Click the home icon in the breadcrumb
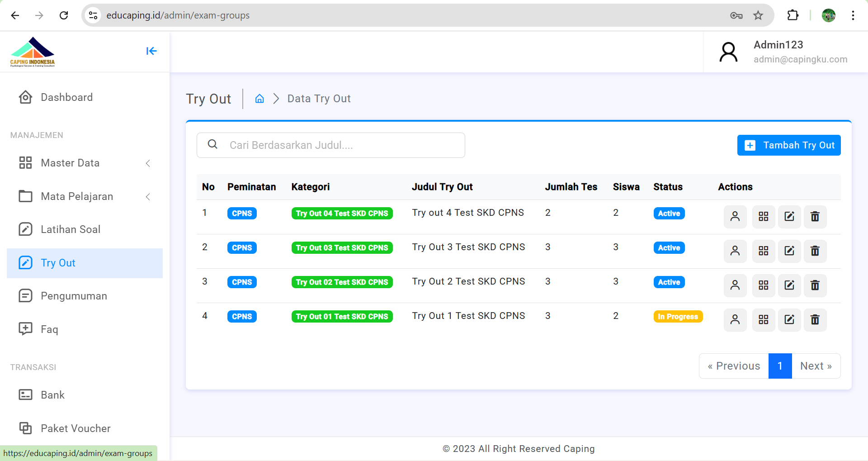This screenshot has height=461, width=868. (259, 99)
